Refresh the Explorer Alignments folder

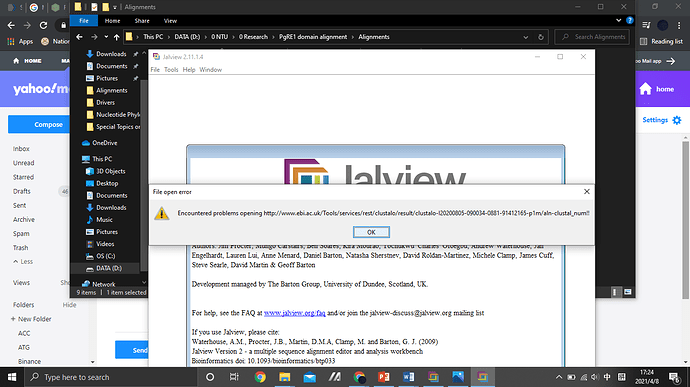541,37
